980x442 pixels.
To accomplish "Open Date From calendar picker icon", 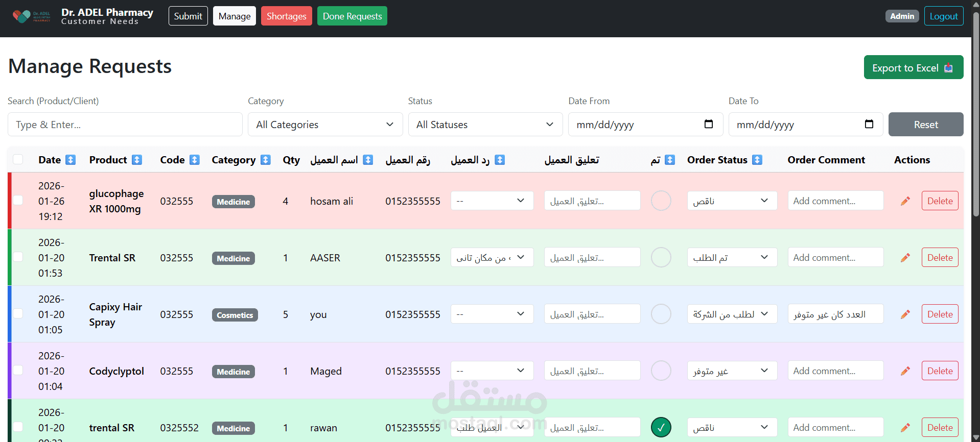I will point(709,124).
